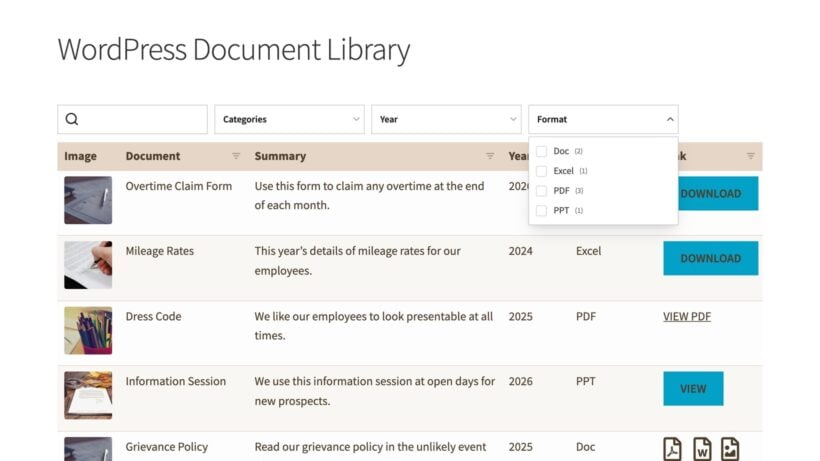Click the PPT format cell for Information Session

point(586,381)
